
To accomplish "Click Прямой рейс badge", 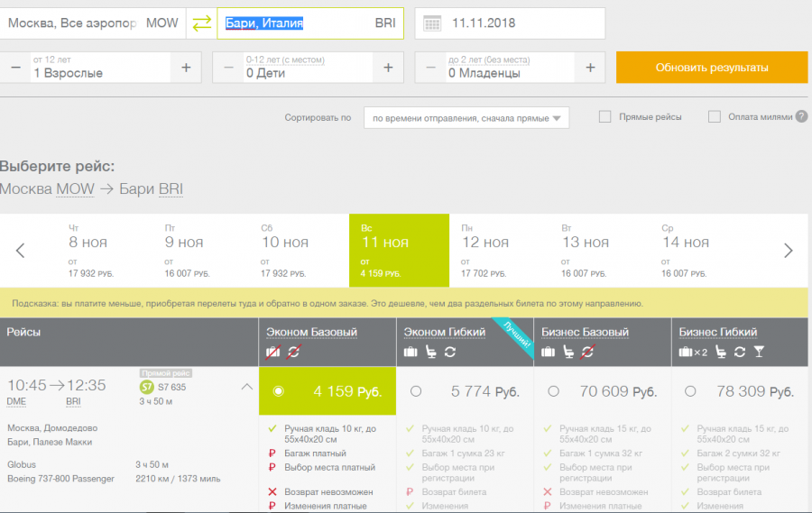I will coord(166,372).
